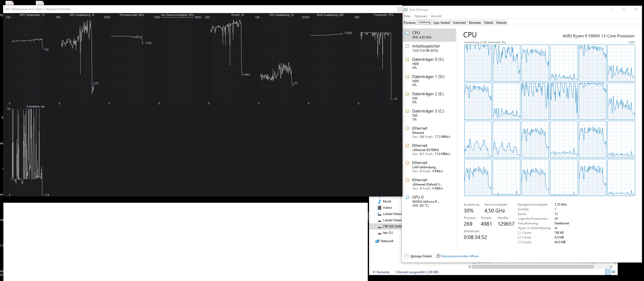Click the 4,50 GHz Geschwindigkeit value
644x281 pixels.
pyautogui.click(x=495, y=211)
